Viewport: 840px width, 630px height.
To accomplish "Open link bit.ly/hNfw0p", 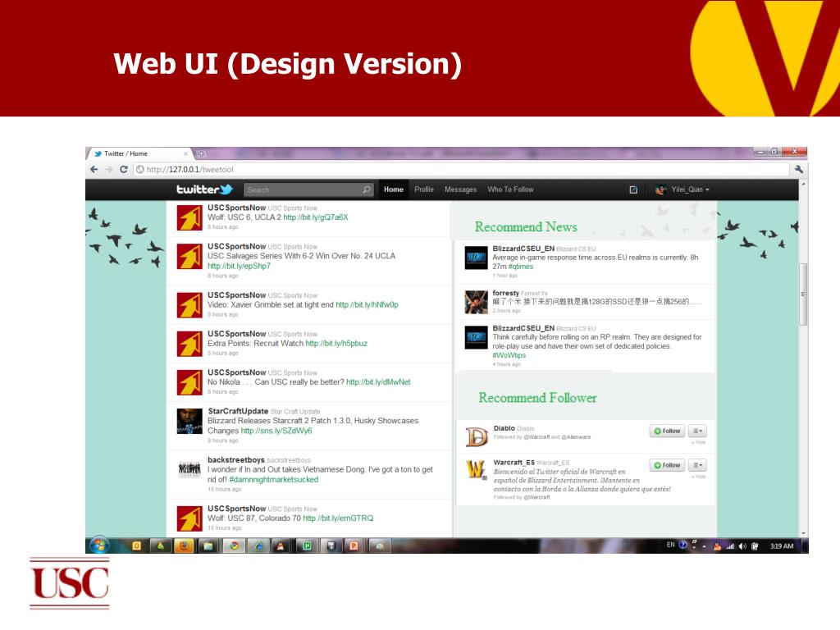I will (x=367, y=305).
